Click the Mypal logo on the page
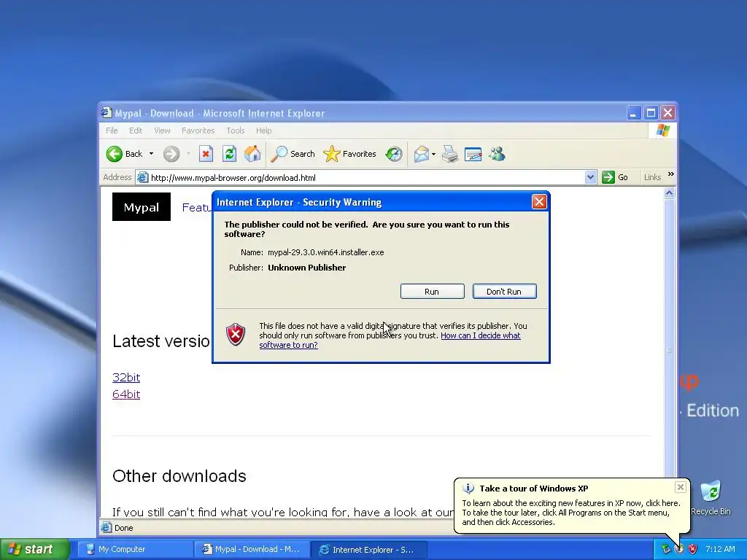The width and height of the screenshot is (747, 560). (142, 206)
